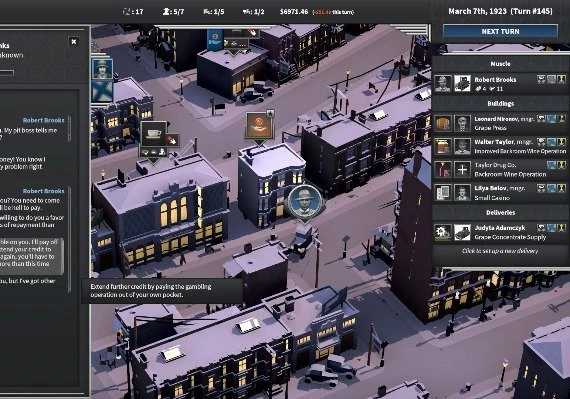Screen dimensions: 570x399
Task: Click the Improved Backroom Wine Operation building icon
Action: [443, 146]
